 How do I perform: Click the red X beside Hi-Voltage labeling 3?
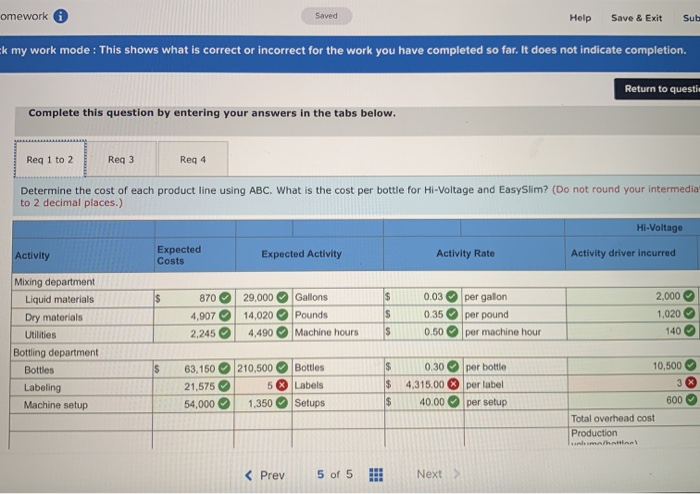(691, 382)
